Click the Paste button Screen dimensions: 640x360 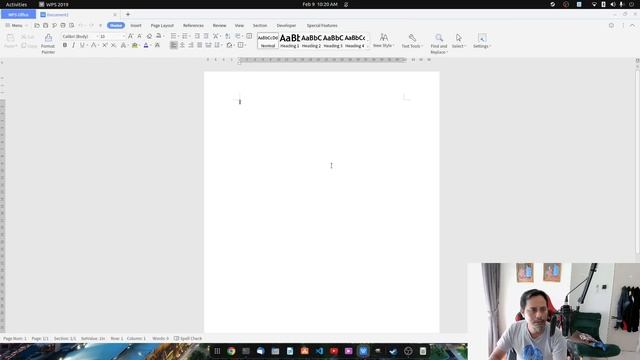[10, 41]
